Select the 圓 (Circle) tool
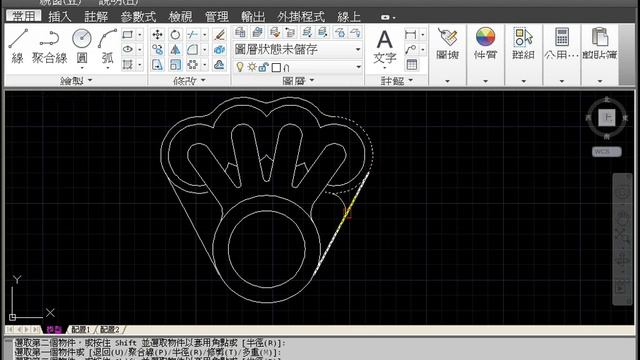Viewport: 640px width, 360px height. (82, 46)
